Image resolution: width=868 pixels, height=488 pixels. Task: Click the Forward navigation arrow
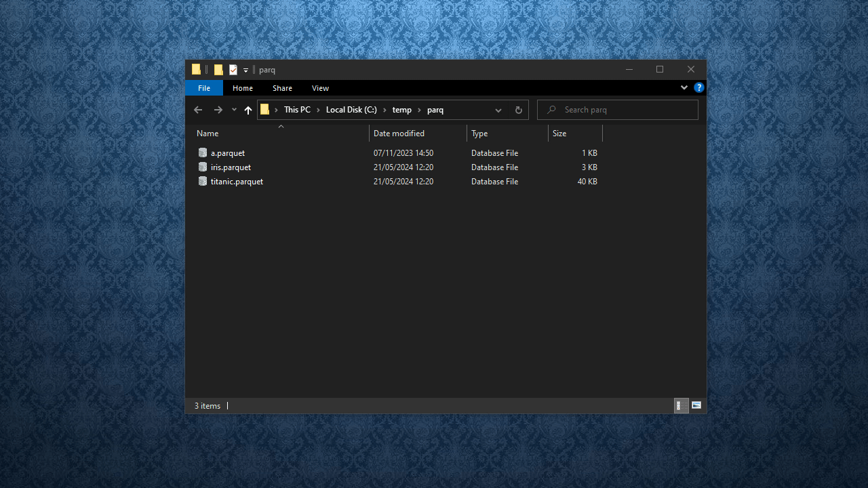(218, 110)
